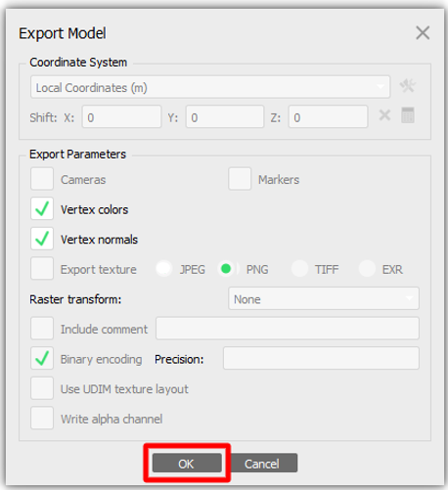
Task: Close the Export Model dialog
Action: pos(423,33)
